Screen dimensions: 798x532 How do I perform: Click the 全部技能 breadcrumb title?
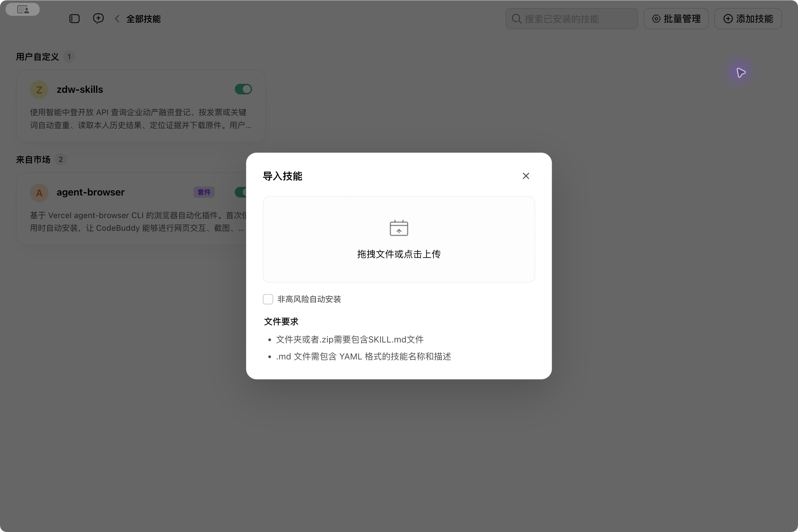point(144,19)
